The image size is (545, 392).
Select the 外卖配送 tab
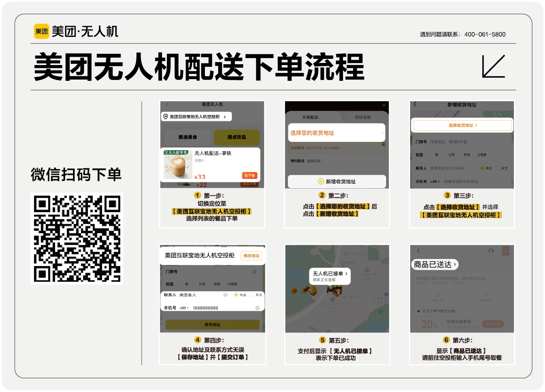point(310,117)
